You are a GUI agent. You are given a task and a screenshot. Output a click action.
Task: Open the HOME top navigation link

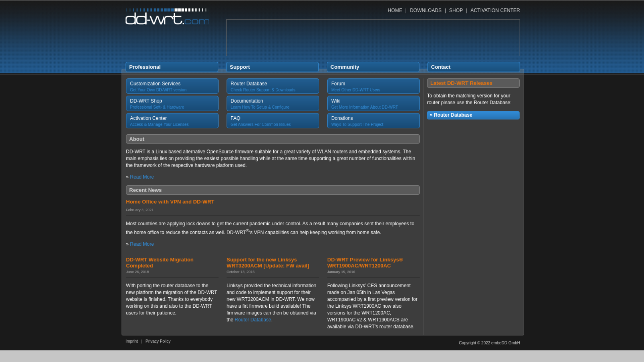click(395, 10)
